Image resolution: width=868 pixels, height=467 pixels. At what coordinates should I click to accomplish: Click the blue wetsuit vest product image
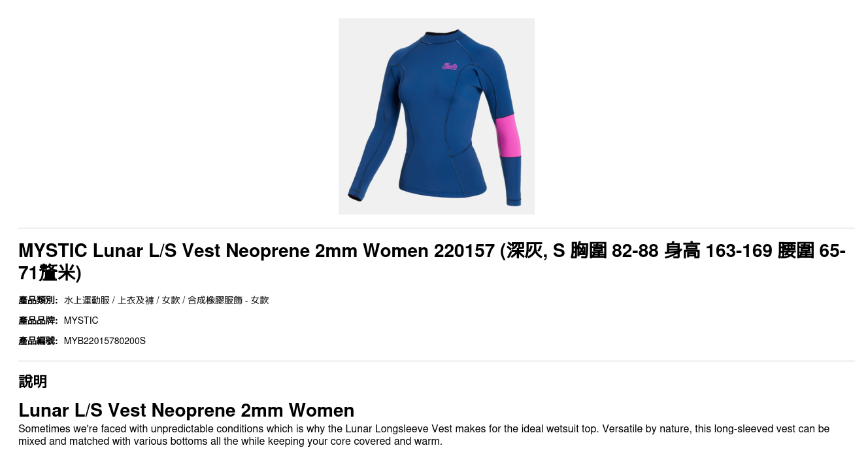point(437,116)
